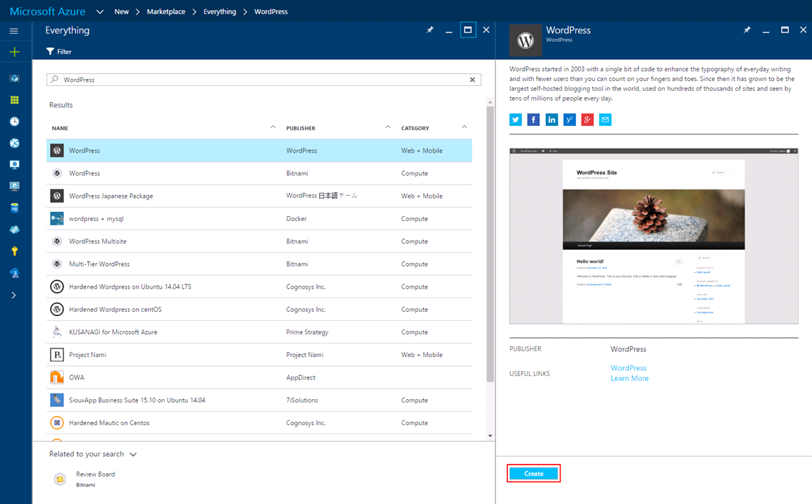Click Docker icon for wordpress + mysql

[57, 219]
